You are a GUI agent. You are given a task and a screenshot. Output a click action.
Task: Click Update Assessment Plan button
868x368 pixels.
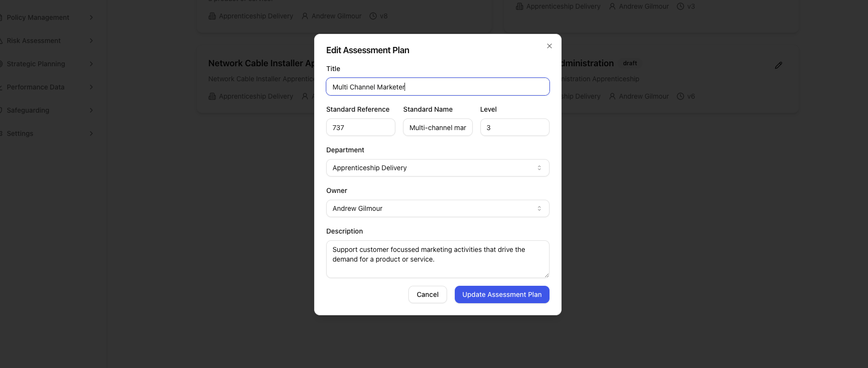tap(502, 294)
